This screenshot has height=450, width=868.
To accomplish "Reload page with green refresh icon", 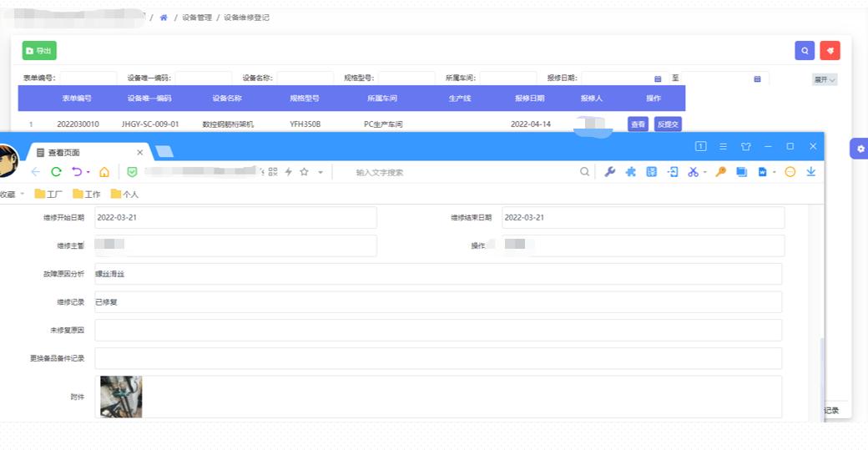I will click(56, 172).
